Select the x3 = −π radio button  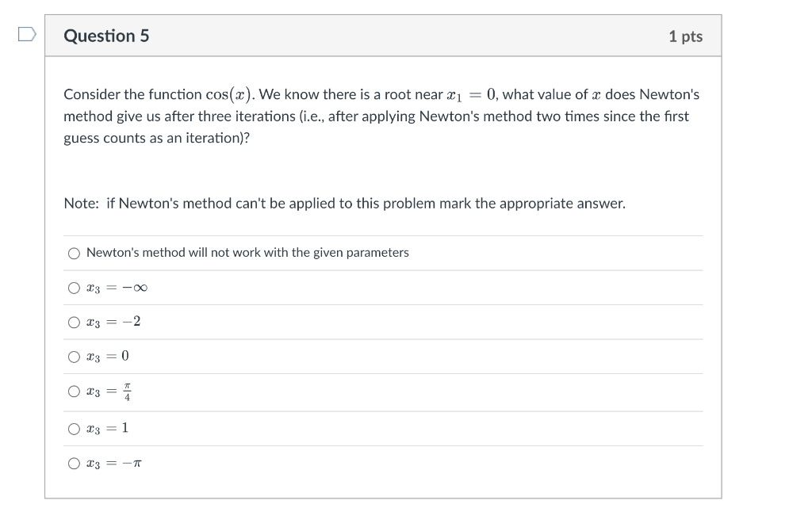pyautogui.click(x=74, y=464)
